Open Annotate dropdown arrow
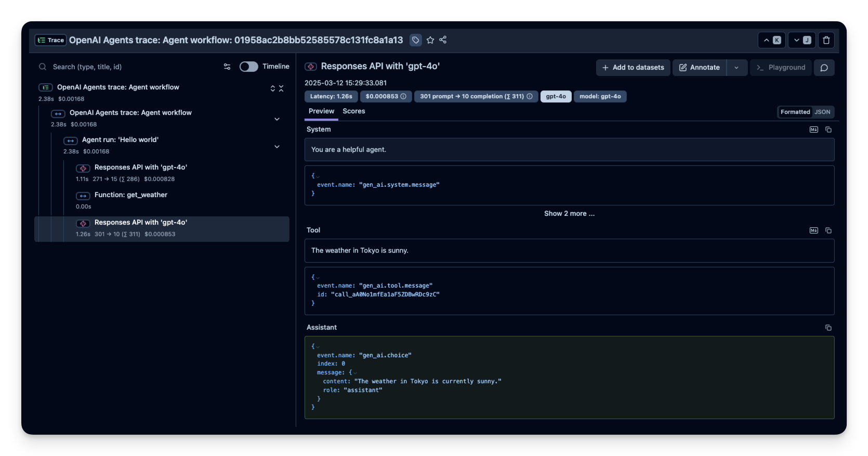This screenshot has height=456, width=868. (x=737, y=68)
